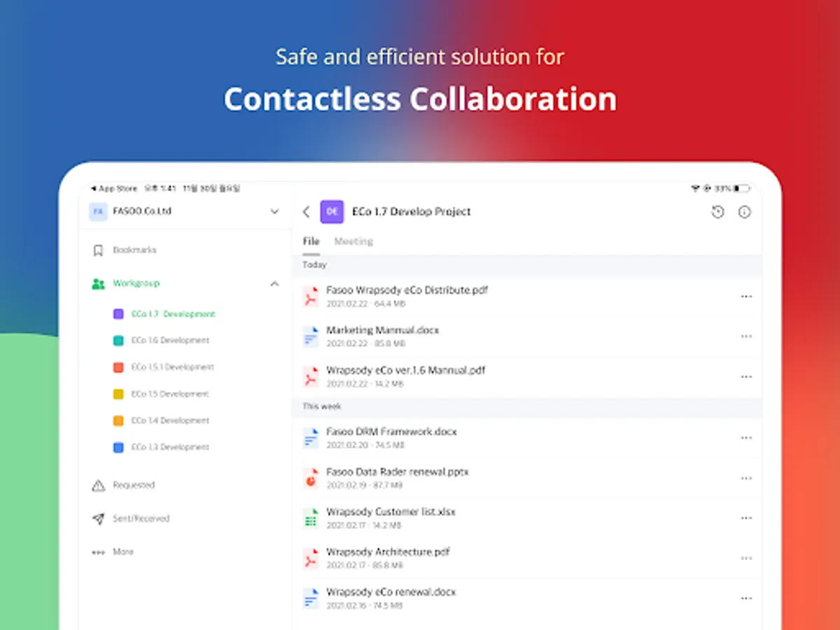Open file name Wrapsody eCo renewal.docx
840x630 pixels.
point(391,592)
